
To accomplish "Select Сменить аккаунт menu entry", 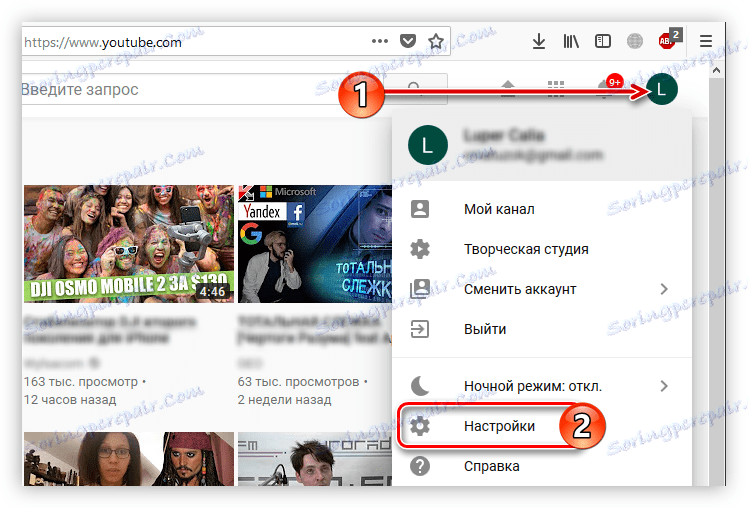I will 542,289.
